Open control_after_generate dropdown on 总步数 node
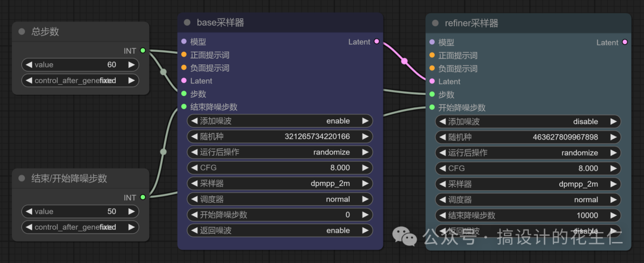This screenshot has width=644, height=263. point(80,81)
